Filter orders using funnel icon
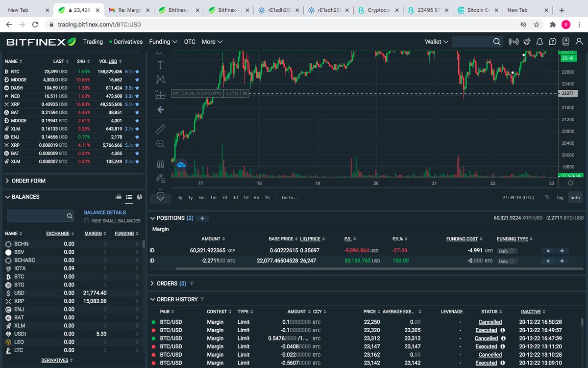Viewport: 588px width, 368px height. point(192,284)
